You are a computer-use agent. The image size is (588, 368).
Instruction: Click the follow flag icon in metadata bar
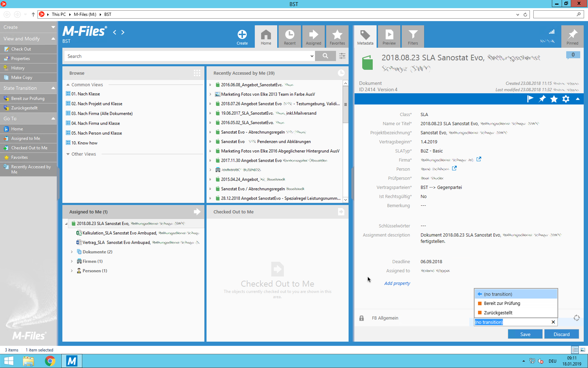pos(530,99)
